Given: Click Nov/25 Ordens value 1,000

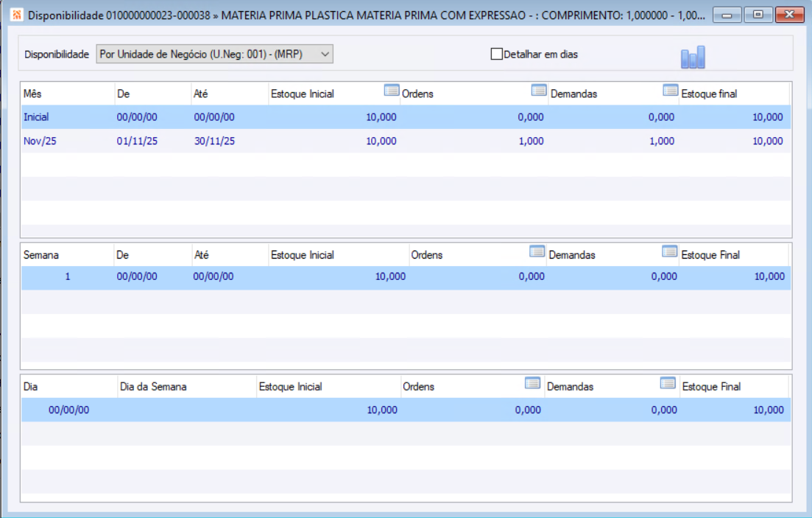Looking at the screenshot, I should point(532,141).
